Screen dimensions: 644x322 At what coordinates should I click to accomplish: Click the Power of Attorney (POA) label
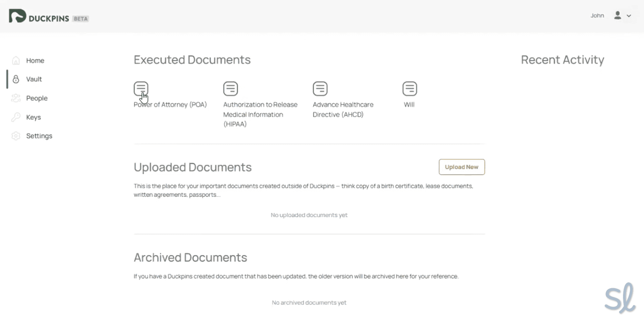(170, 105)
